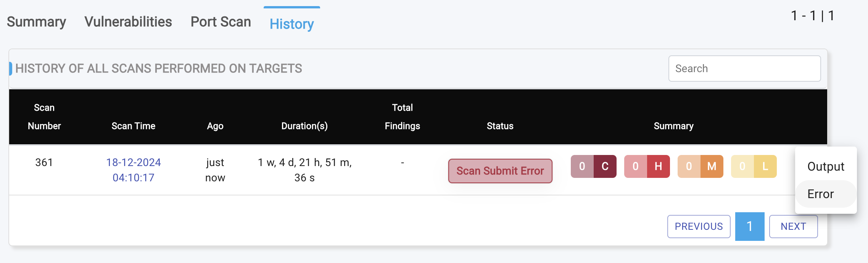The height and width of the screenshot is (263, 868).
Task: Open the Summary tab
Action: click(x=36, y=22)
